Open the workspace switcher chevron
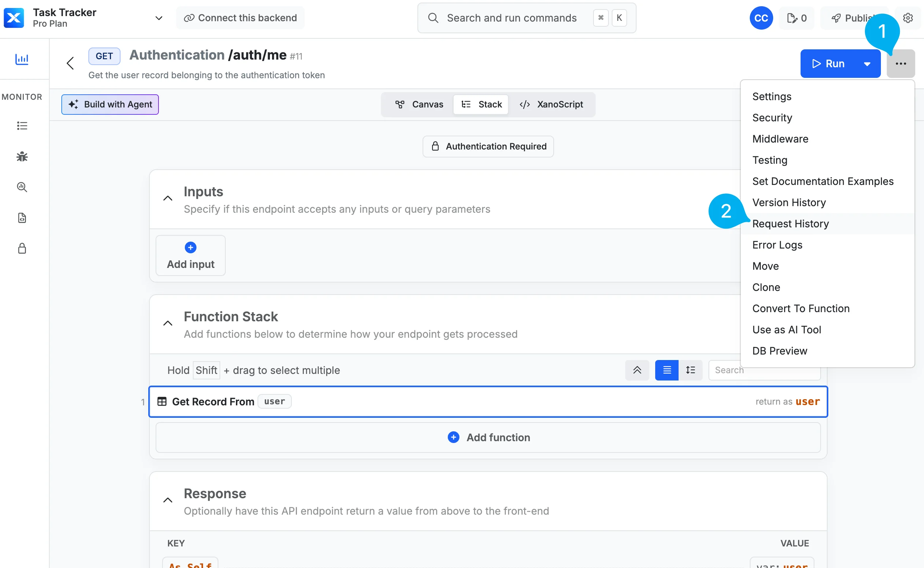 click(159, 18)
